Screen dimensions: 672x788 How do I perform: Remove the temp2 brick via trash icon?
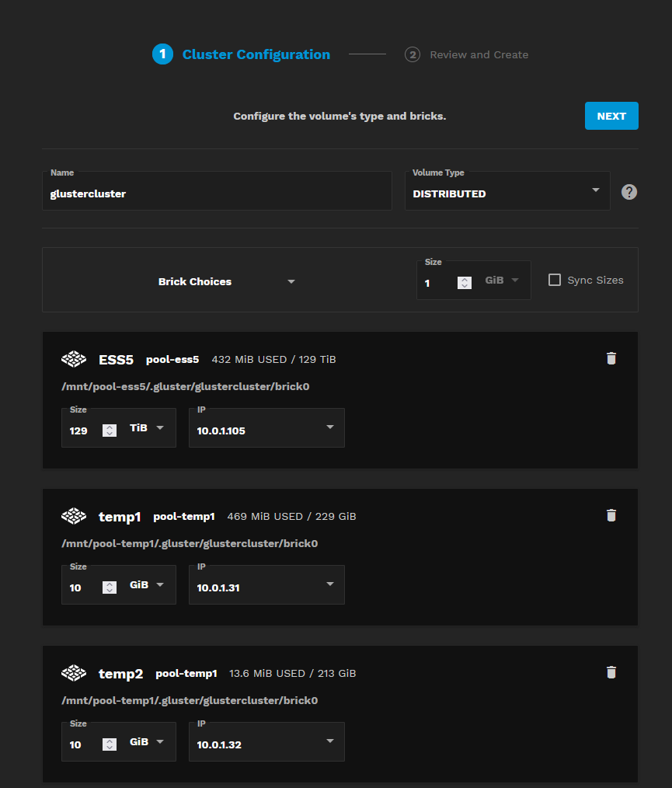coord(611,672)
